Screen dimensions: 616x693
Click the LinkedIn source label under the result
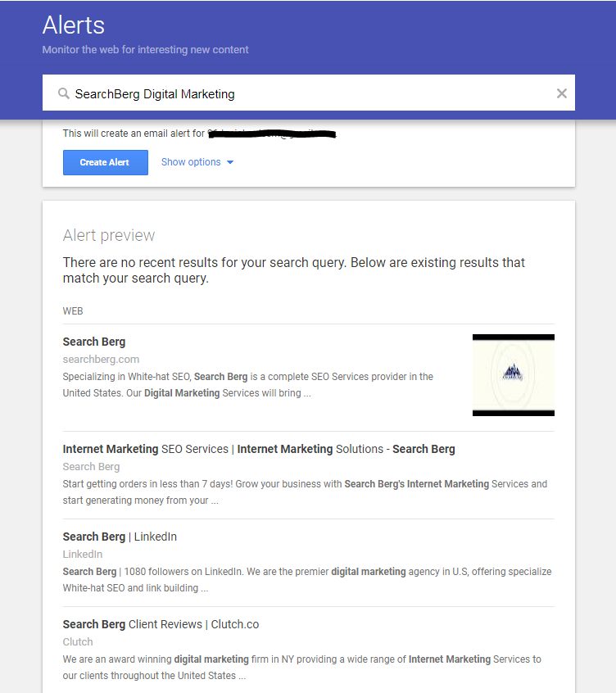point(83,555)
